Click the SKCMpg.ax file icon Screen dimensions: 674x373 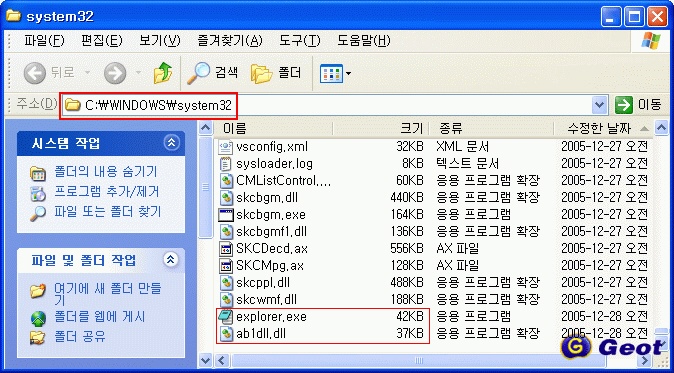226,266
